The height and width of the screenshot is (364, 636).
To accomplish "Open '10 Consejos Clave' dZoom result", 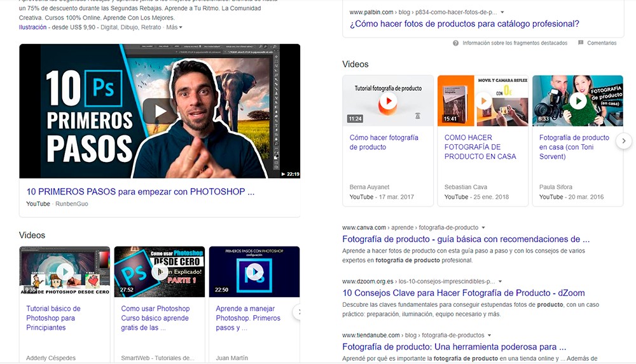I will 464,293.
